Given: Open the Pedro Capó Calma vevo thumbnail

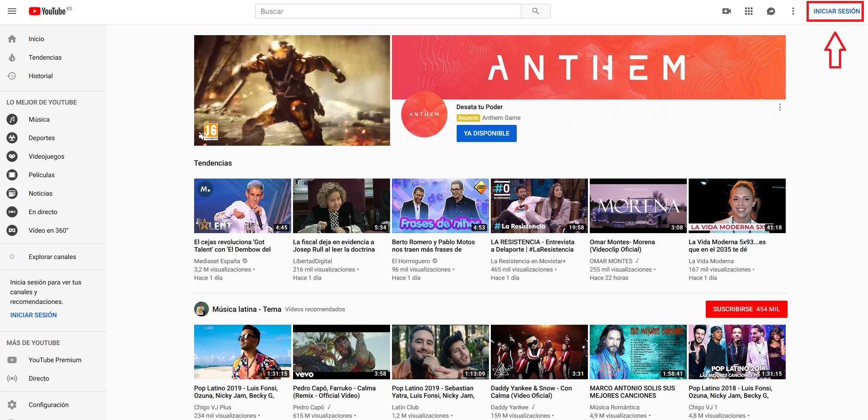Looking at the screenshot, I should pyautogui.click(x=342, y=352).
